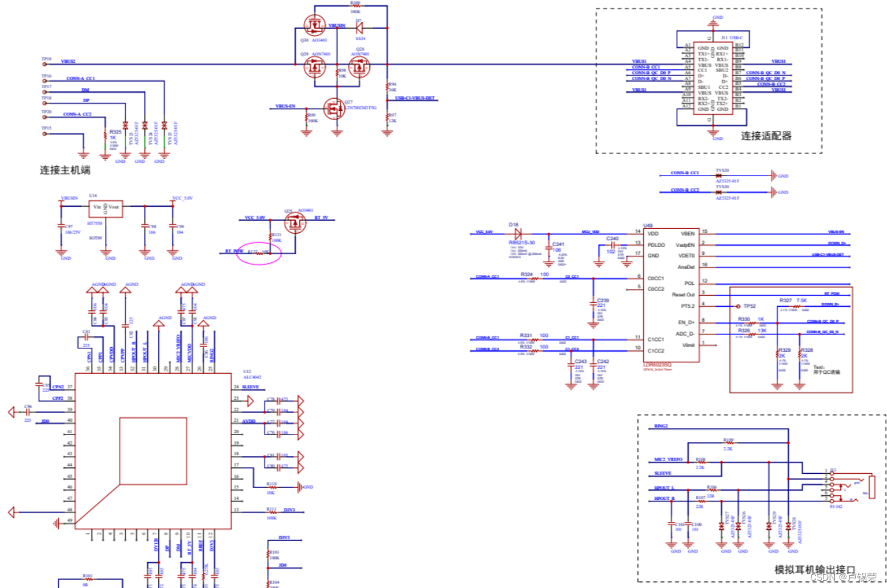Screen dimensions: 887x588
Task: Click test point TP19 on VBUS2
Action: [x=45, y=65]
